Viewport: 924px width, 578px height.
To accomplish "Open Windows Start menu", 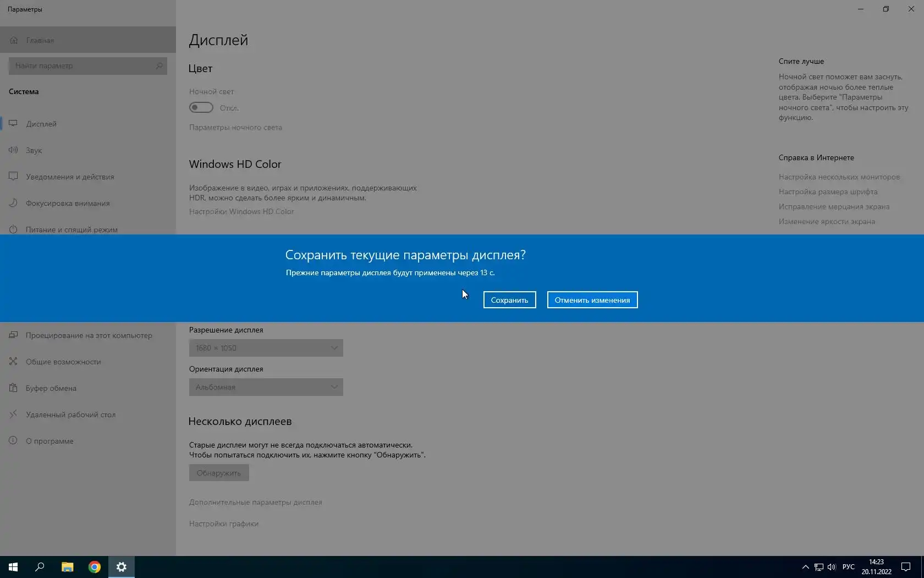I will pos(13,567).
